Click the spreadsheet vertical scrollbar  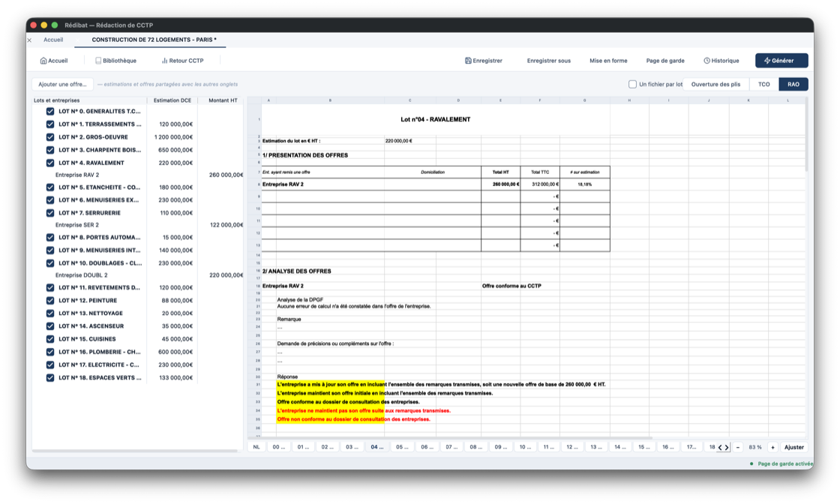805,135
